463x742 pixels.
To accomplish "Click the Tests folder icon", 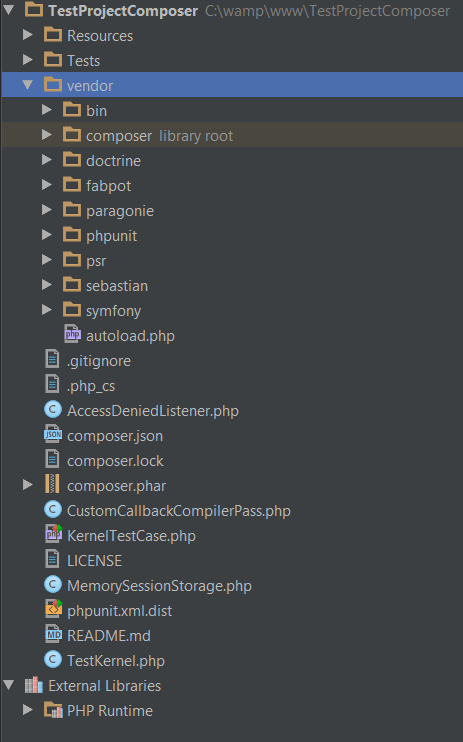I will coord(53,60).
